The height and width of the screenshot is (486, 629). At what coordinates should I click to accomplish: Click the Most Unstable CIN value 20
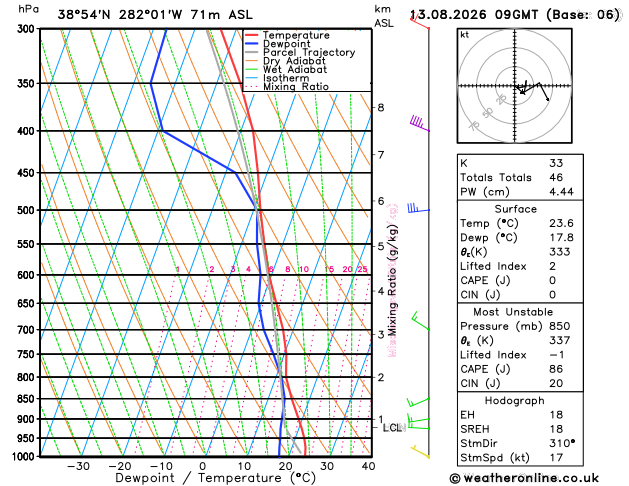556,384
